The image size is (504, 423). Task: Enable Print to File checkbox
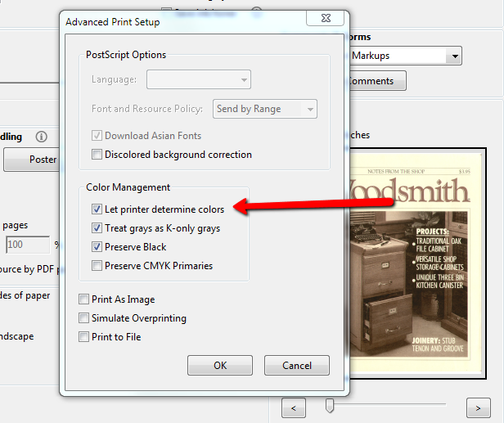coord(84,337)
